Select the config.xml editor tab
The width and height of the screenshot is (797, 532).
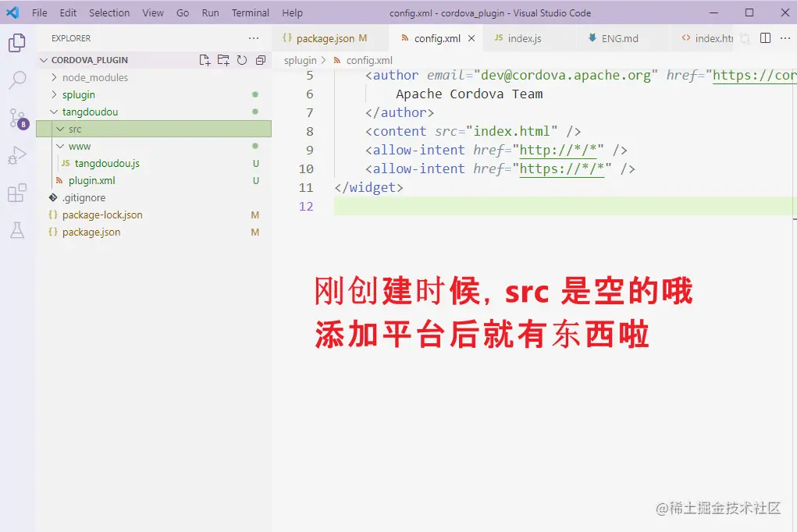pyautogui.click(x=437, y=38)
